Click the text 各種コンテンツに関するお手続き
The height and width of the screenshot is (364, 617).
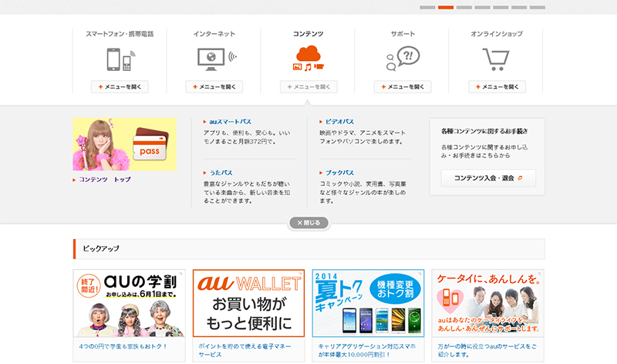484,131
